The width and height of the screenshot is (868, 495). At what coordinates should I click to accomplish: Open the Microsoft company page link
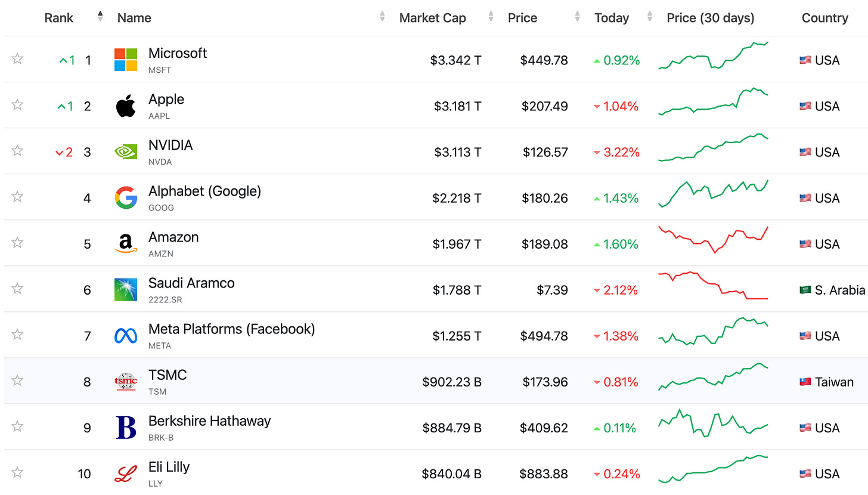tap(178, 53)
